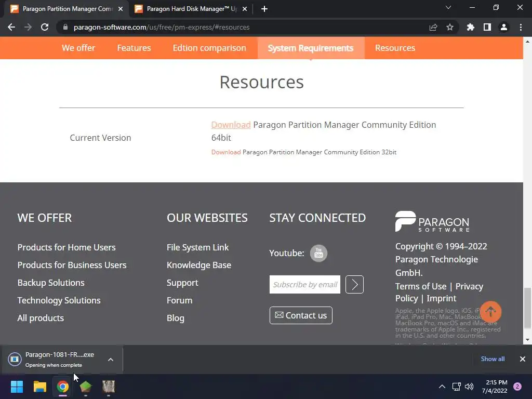
Task: Click the Contact us button
Action: (x=301, y=315)
